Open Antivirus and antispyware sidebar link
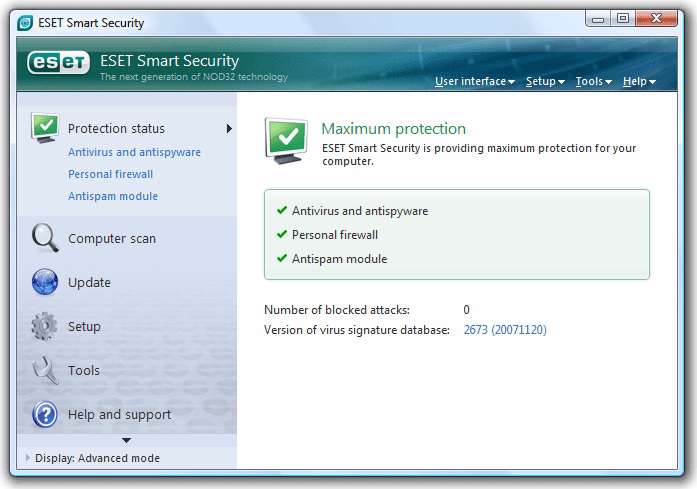The image size is (697, 489). coord(134,152)
